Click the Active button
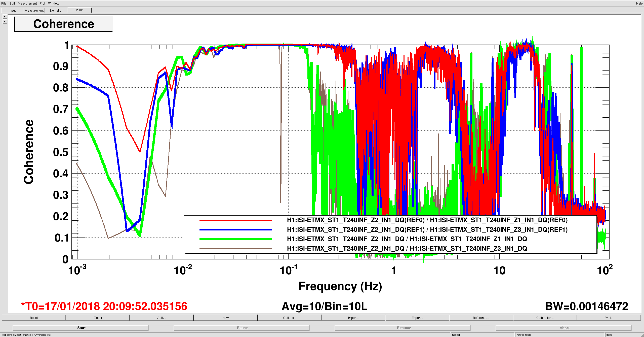 [162, 318]
